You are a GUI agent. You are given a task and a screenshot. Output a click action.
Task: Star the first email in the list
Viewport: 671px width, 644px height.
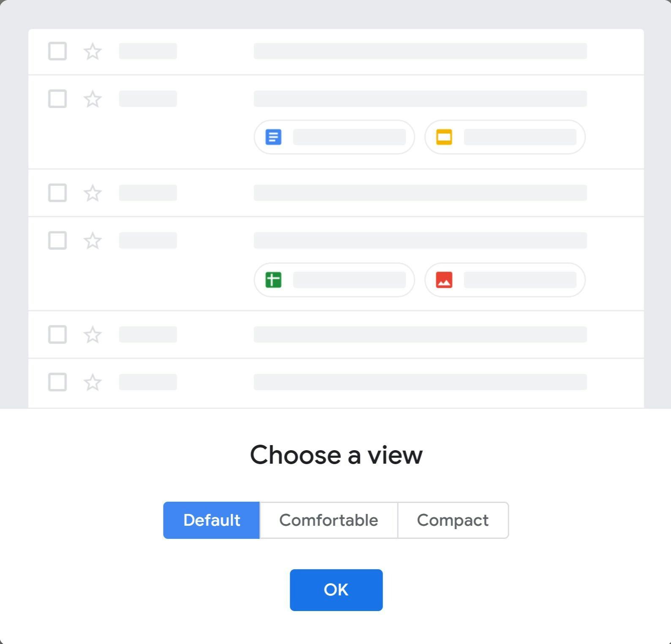[x=92, y=52]
